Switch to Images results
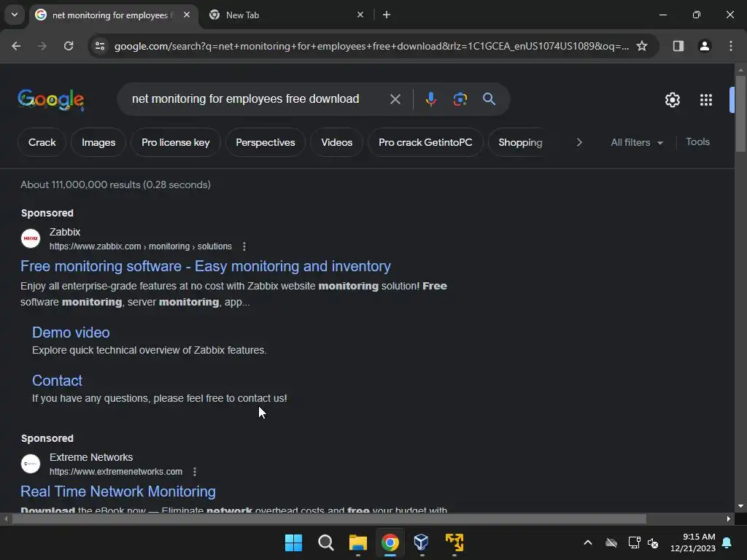Image resolution: width=747 pixels, height=560 pixels. (x=98, y=142)
